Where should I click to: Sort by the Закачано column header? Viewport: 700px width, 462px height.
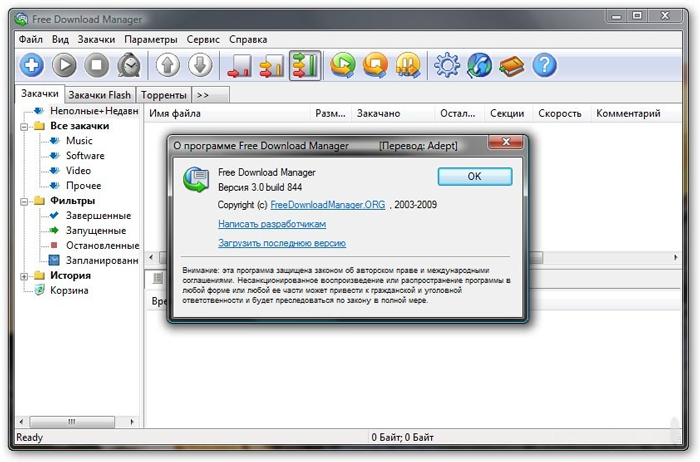coord(393,113)
